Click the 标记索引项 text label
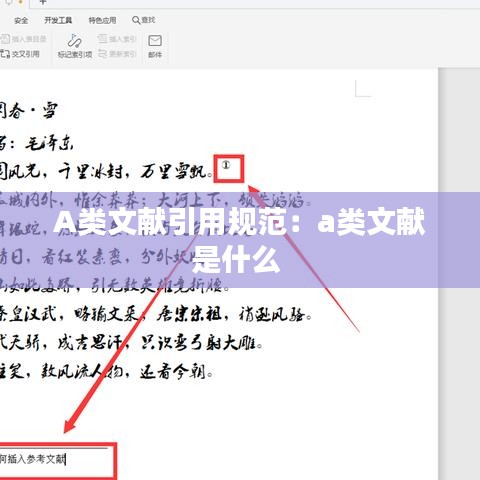Viewport: 480px width, 480px height. tap(75, 54)
